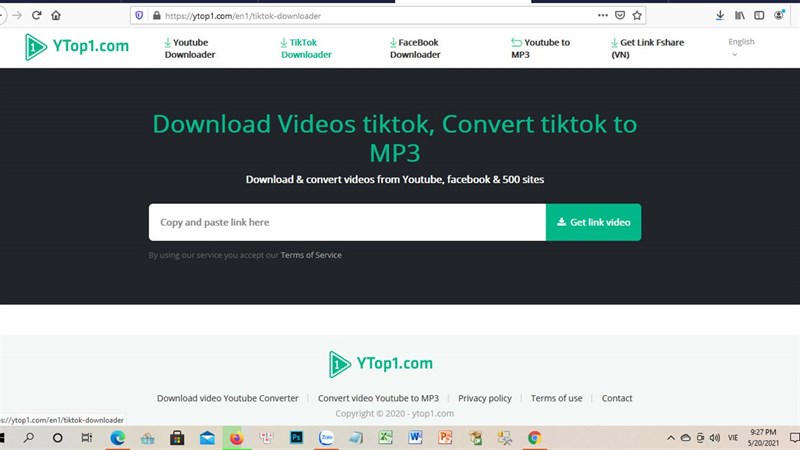The width and height of the screenshot is (800, 450).
Task: Click the YTop1.com header logo
Action: click(77, 46)
